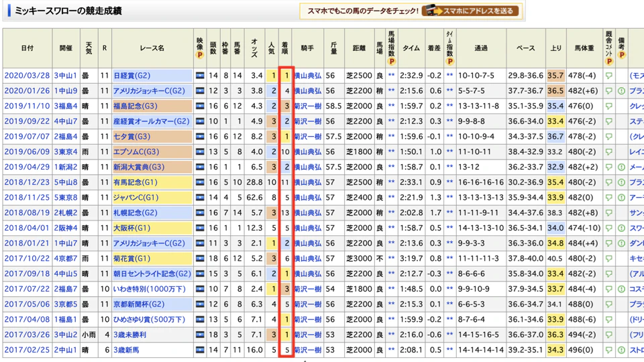Image resolution: width=644 pixels, height=362 pixels.
Task: Click the video icon for 札幌記念(G2)
Action: coord(200,213)
